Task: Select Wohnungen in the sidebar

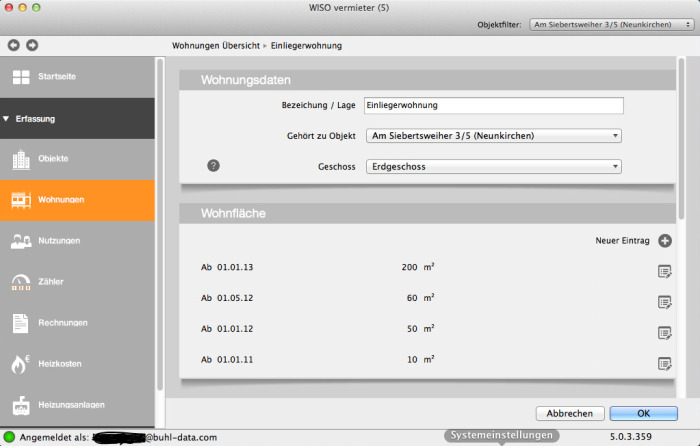Action: 77,200
